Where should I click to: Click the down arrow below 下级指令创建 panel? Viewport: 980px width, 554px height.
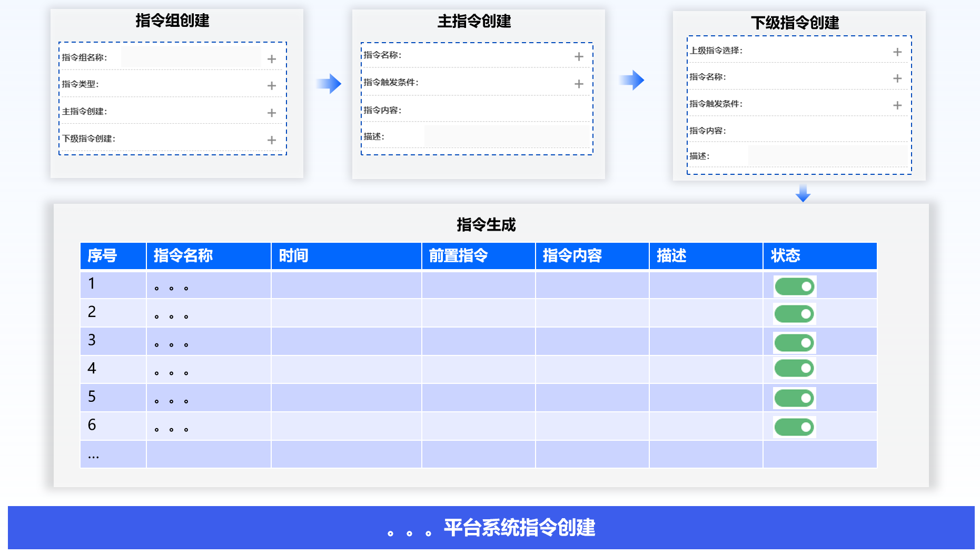[803, 193]
